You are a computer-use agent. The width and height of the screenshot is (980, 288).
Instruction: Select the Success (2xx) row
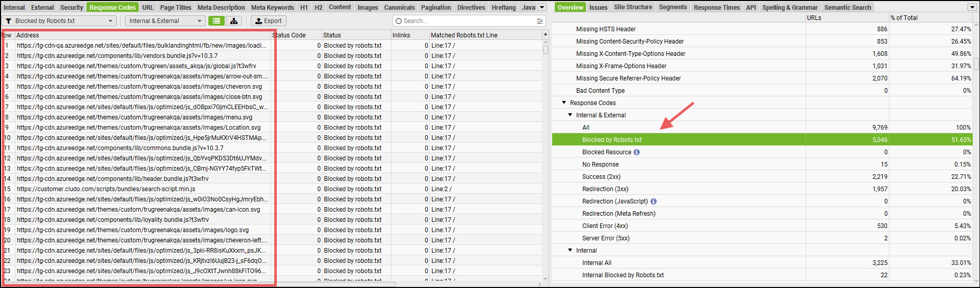(762, 176)
